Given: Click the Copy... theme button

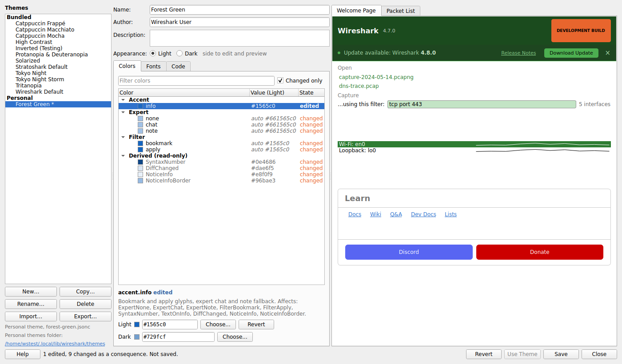Looking at the screenshot, I should click(x=85, y=292).
